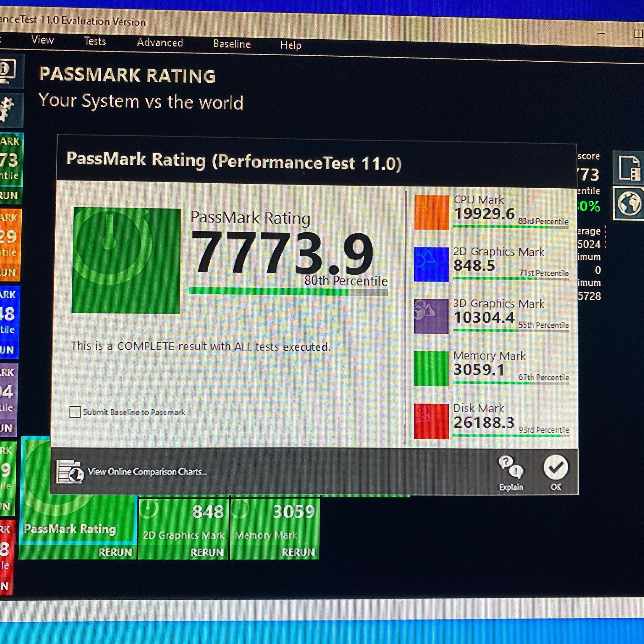The width and height of the screenshot is (644, 644).
Task: Click the Explain button
Action: [511, 473]
